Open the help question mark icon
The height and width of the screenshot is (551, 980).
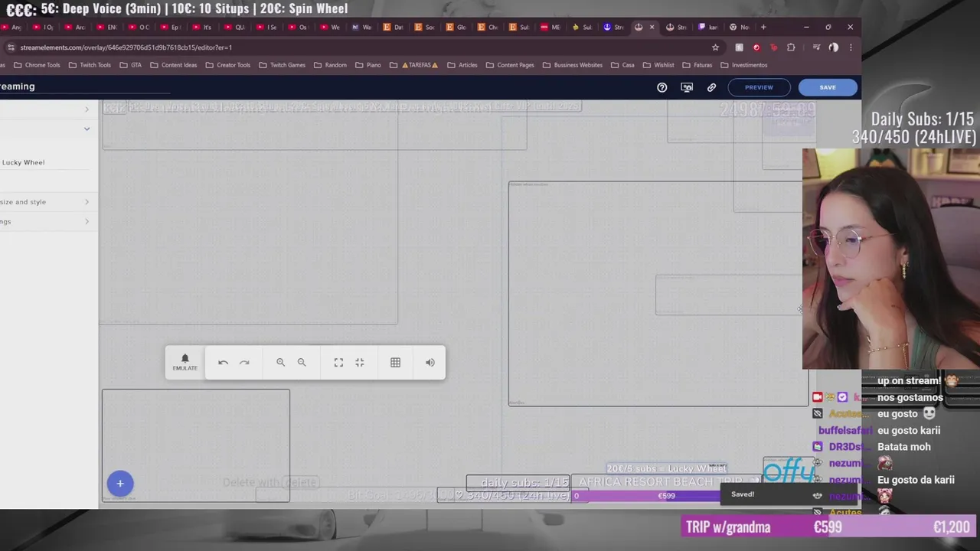(662, 87)
